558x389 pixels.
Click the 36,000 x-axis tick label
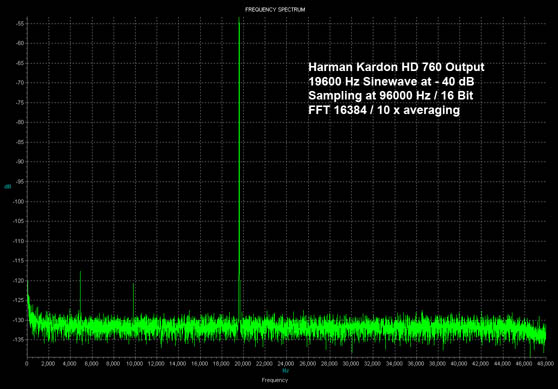(415, 364)
